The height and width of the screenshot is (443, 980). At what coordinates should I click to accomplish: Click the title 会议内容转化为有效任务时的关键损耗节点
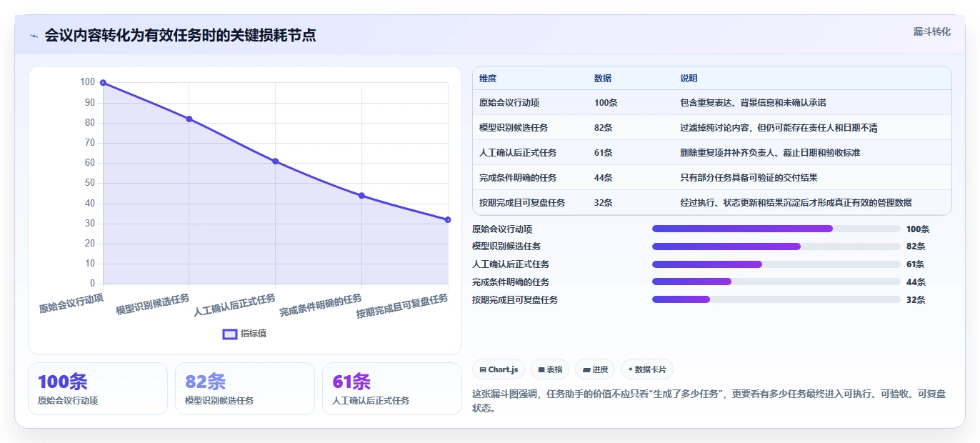(180, 36)
